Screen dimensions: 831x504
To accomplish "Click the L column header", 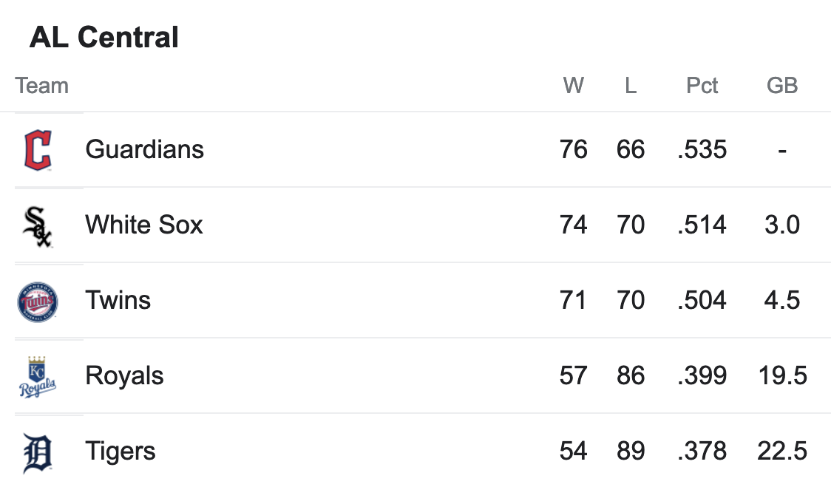I will pyautogui.click(x=631, y=85).
